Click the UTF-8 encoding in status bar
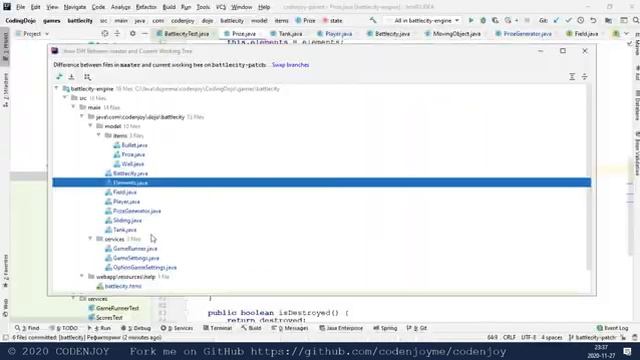The image size is (640, 360). coord(529,338)
